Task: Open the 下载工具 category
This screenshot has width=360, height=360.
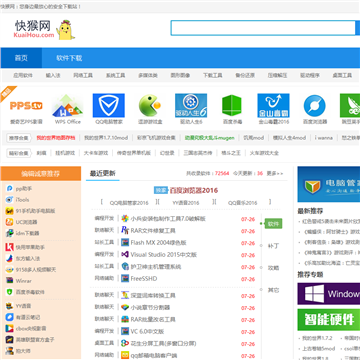Action: (213, 76)
